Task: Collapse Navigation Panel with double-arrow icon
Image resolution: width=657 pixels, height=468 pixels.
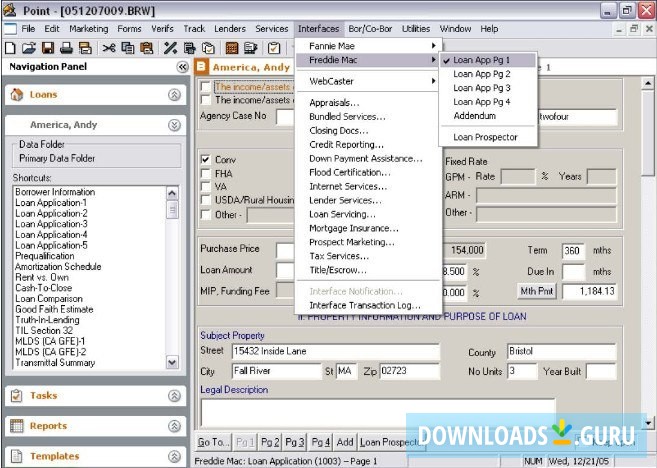Action: coord(182,67)
